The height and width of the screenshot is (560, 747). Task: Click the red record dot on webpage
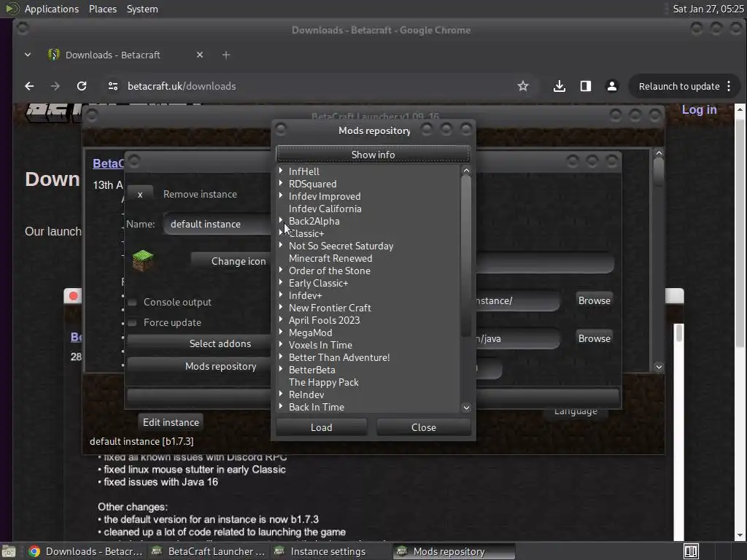74,296
